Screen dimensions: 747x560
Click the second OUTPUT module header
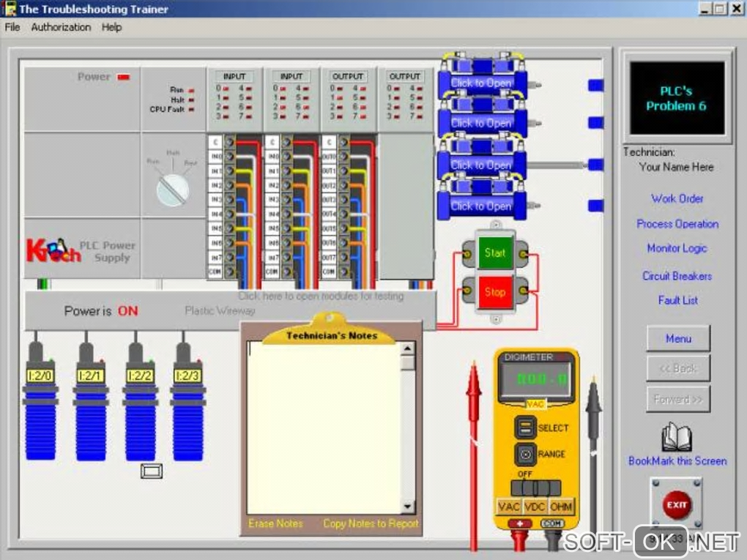tap(404, 76)
